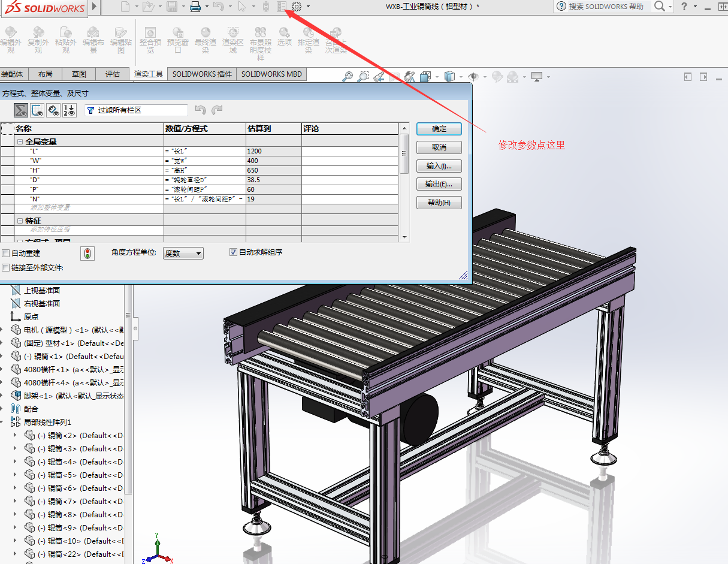728x564 pixels.
Task: Enable 自动重建 checkbox
Action: pyautogui.click(x=6, y=254)
